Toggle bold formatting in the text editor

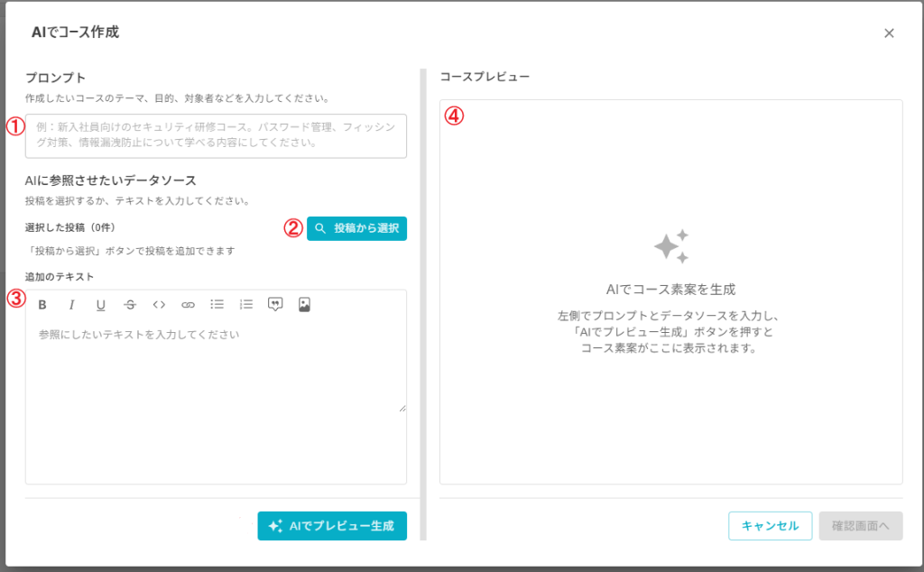coord(42,305)
